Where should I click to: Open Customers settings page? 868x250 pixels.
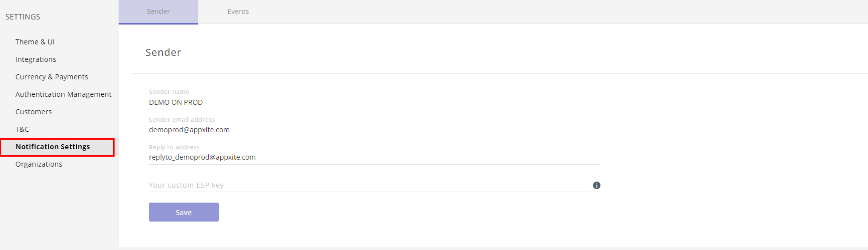33,112
